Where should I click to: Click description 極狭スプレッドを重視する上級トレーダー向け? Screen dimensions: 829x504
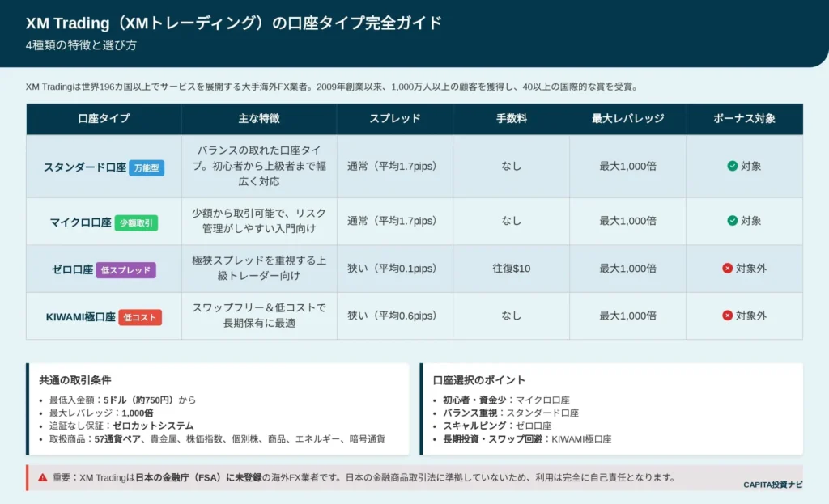(x=259, y=268)
